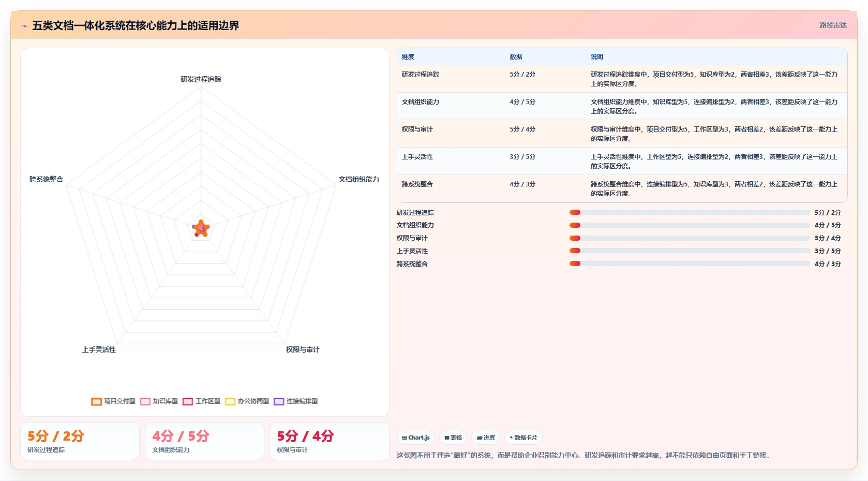This screenshot has width=868, height=481.
Task: Click the 跨系统整合 radar axis label
Action: (46, 179)
